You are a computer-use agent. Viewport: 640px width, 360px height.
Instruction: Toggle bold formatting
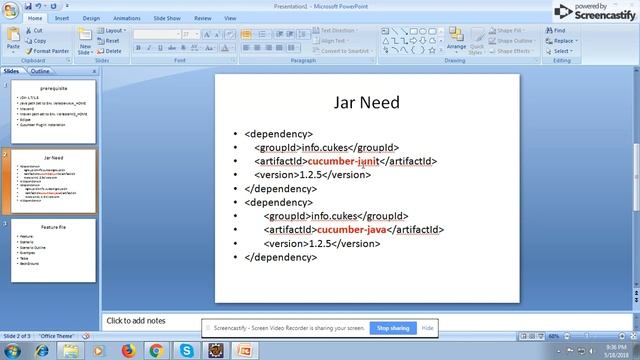pos(138,48)
